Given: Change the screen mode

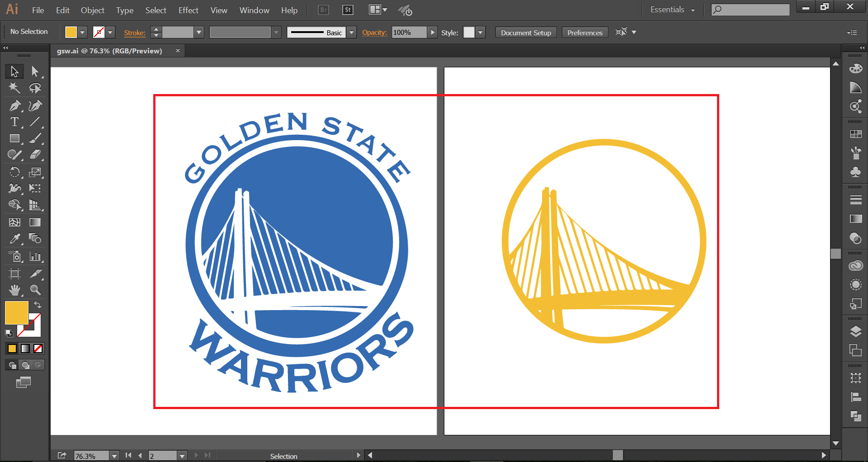Looking at the screenshot, I should (23, 382).
